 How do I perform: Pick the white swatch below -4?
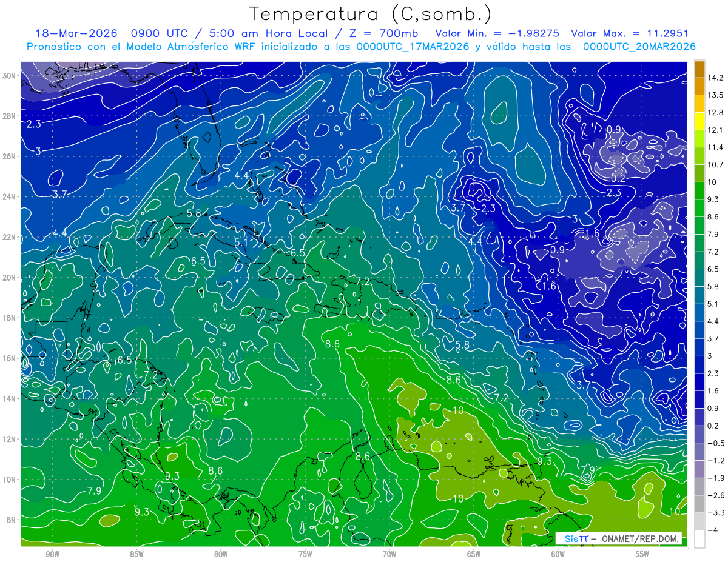[x=699, y=538]
